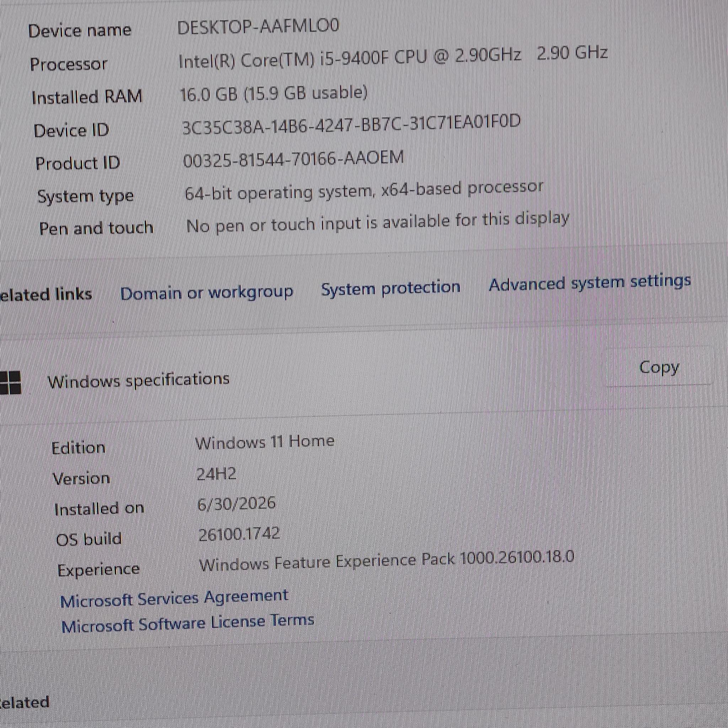
Task: Select the Device ID value 3C35C38A-14B6-4247
Action: click(x=351, y=125)
